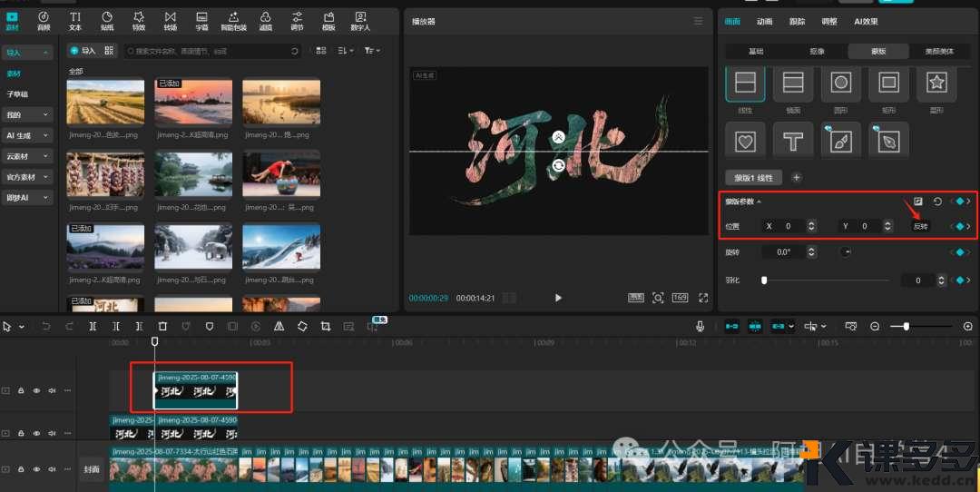Screen dimensions: 980x492
Task: Switch to the 调整 tab in right panel
Action: click(829, 21)
